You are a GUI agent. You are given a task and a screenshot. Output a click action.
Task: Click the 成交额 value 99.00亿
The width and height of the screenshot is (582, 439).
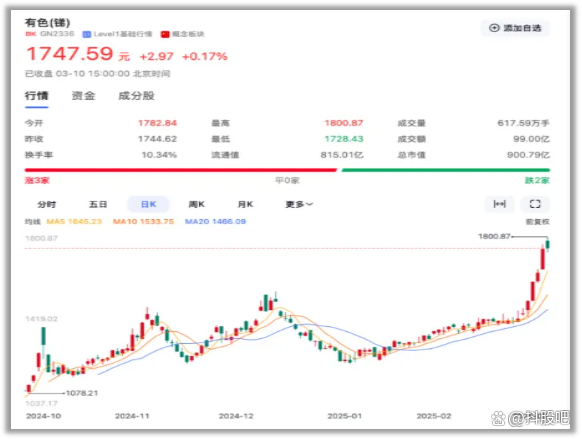[531, 139]
